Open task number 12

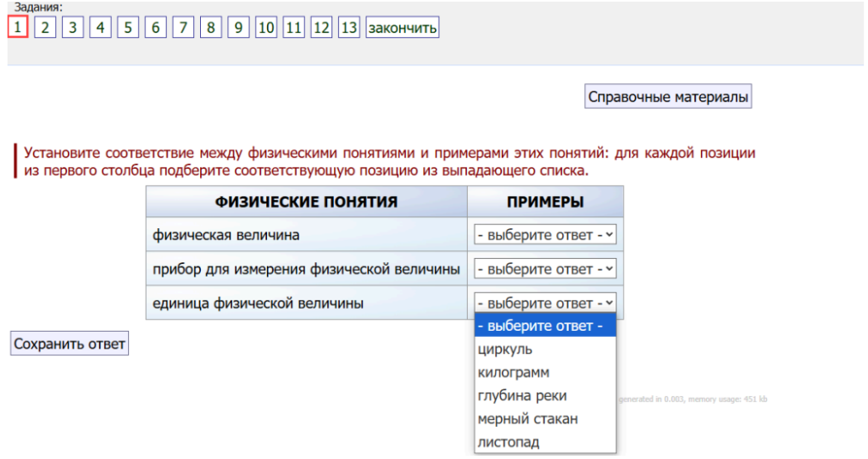pyautogui.click(x=321, y=28)
